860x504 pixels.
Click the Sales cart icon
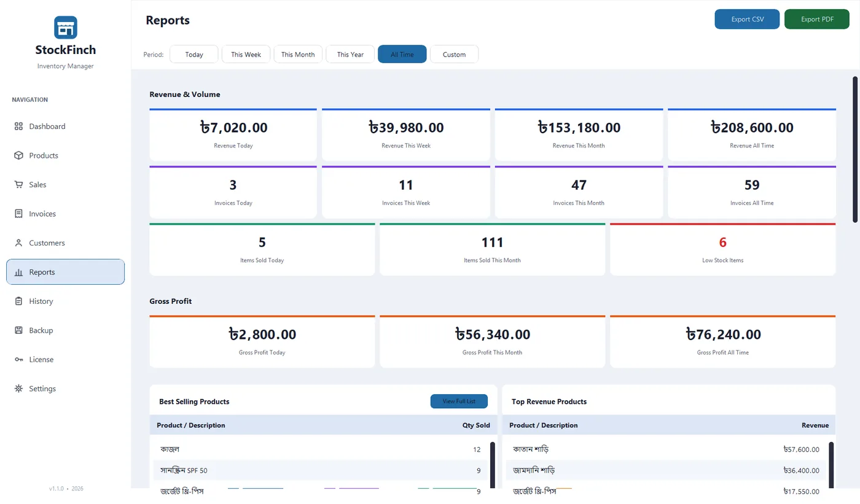pos(18,185)
